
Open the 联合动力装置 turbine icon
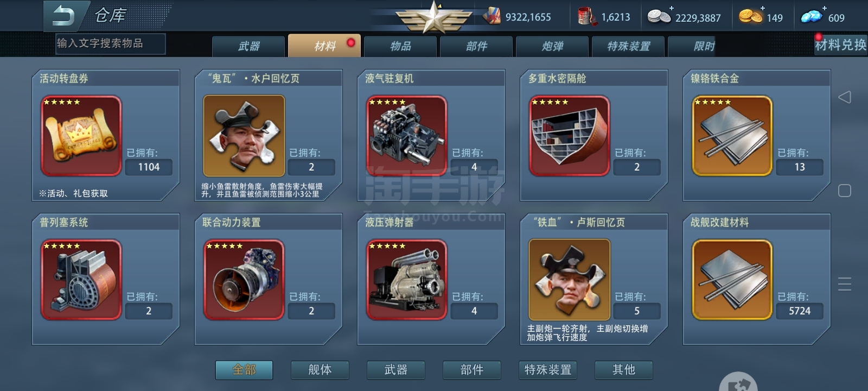tap(244, 280)
